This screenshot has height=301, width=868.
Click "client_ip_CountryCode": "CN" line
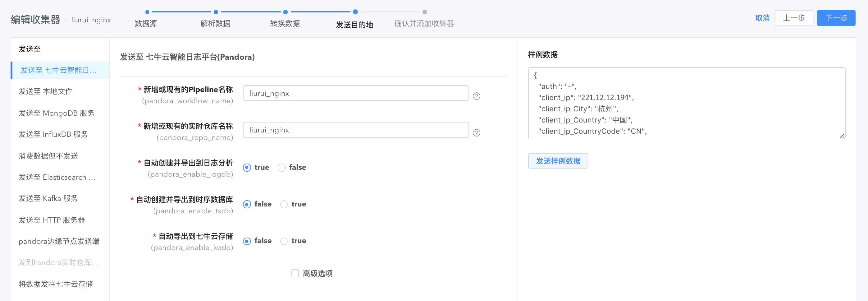[592, 131]
